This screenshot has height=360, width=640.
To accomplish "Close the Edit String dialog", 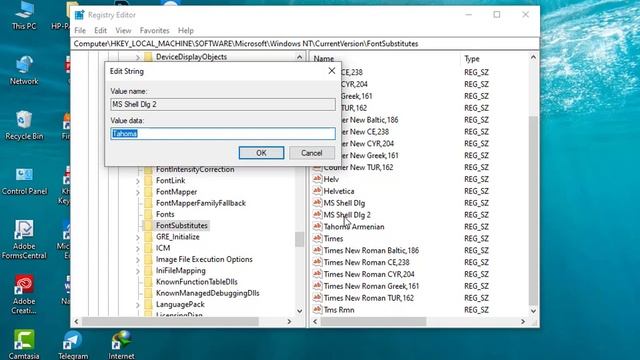I will pos(332,71).
